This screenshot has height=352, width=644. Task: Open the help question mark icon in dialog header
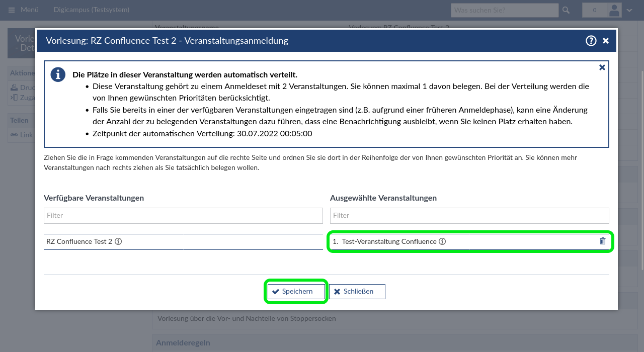click(x=591, y=41)
